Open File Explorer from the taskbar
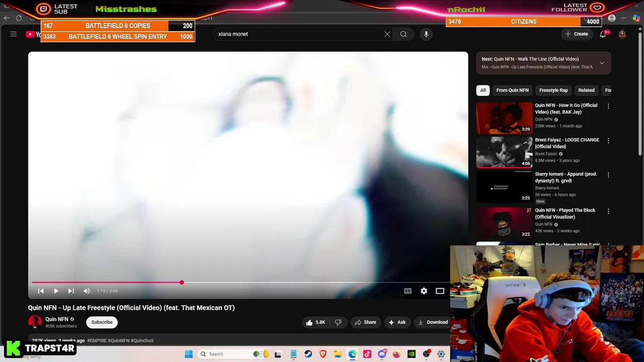 tap(338, 354)
